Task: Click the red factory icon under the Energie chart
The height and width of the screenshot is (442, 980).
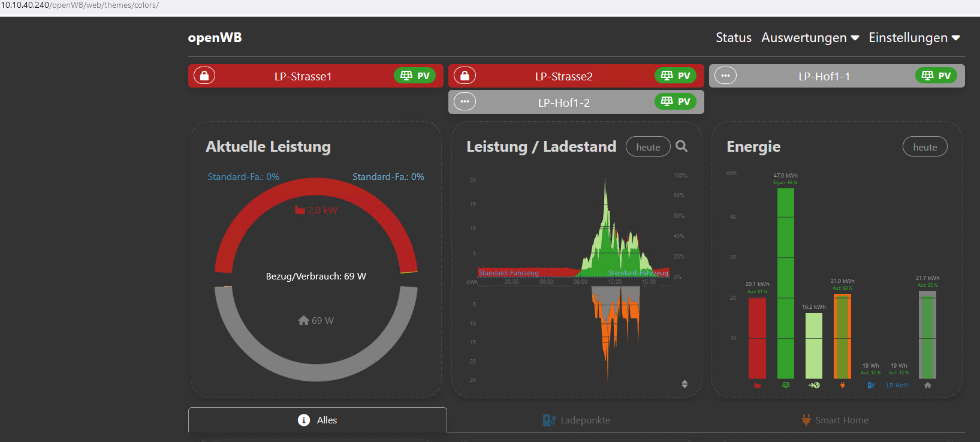Action: 758,385
